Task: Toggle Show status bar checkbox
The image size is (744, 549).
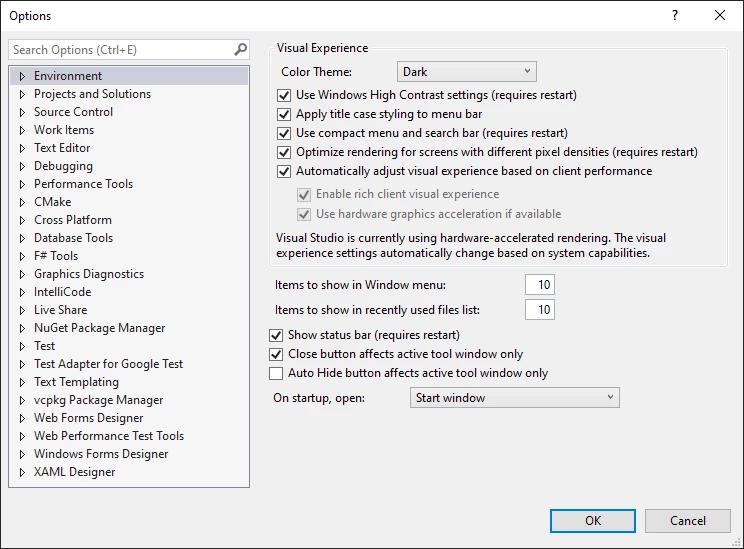Action: [x=276, y=335]
